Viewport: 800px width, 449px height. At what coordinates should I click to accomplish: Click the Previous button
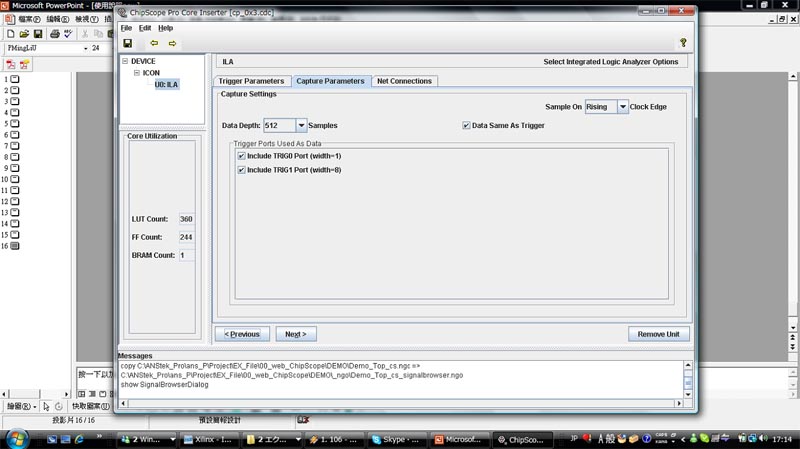click(x=242, y=334)
